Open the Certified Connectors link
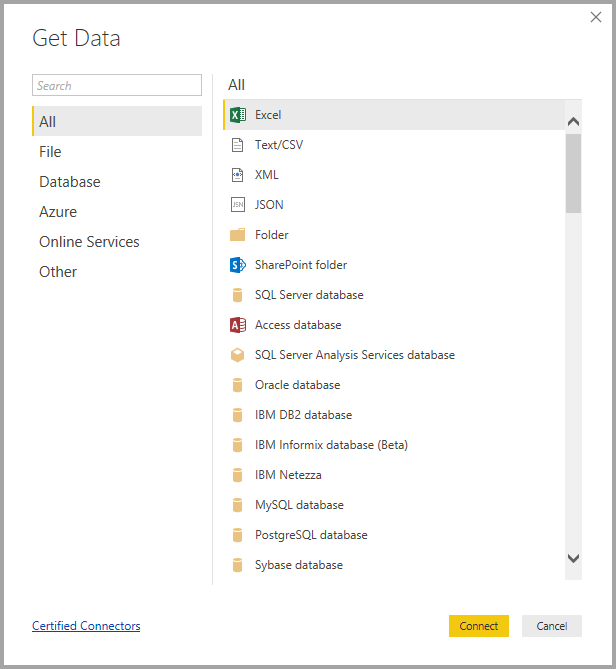The height and width of the screenshot is (669, 616). tap(86, 626)
